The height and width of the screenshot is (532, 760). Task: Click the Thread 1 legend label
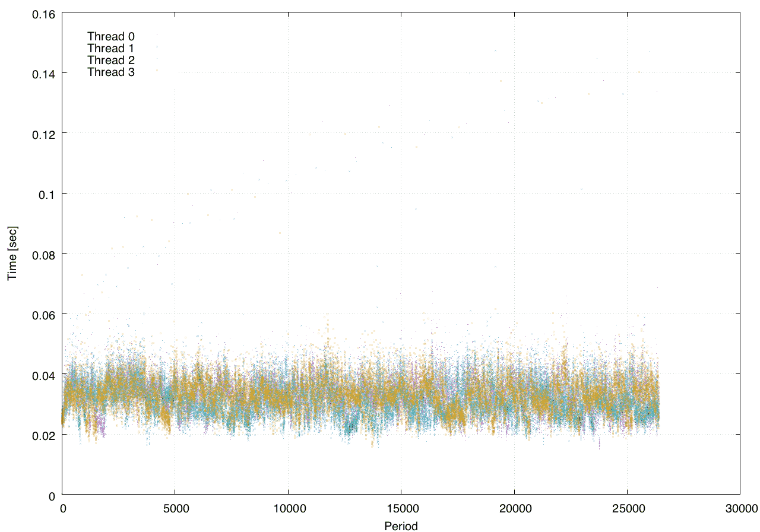[x=111, y=48]
